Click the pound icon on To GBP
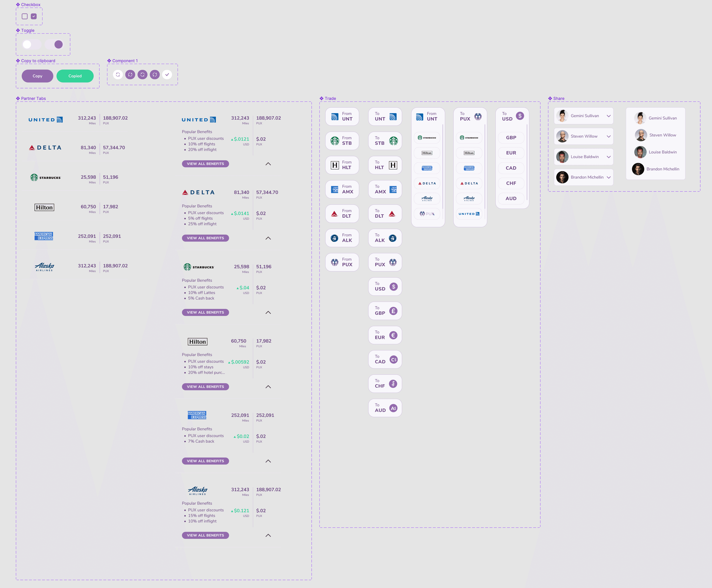The image size is (712, 588). coord(393,311)
